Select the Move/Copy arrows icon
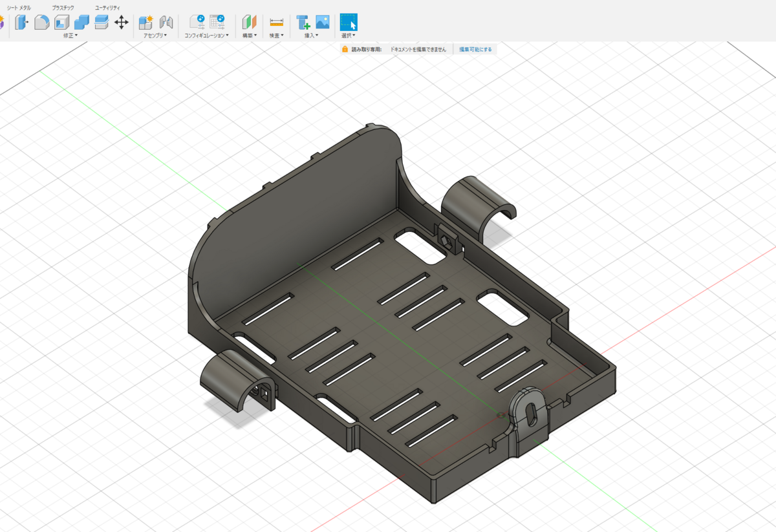776x532 pixels. tap(122, 23)
